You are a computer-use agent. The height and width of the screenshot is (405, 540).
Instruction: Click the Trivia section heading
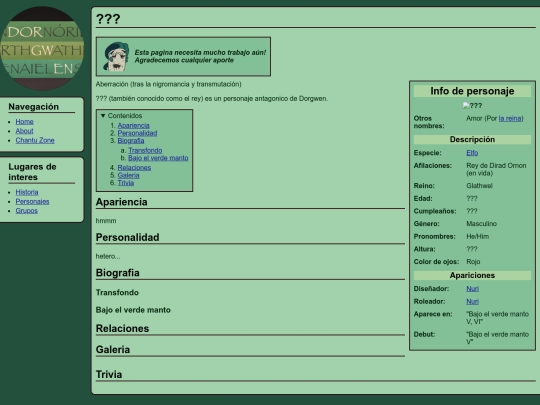(x=109, y=374)
